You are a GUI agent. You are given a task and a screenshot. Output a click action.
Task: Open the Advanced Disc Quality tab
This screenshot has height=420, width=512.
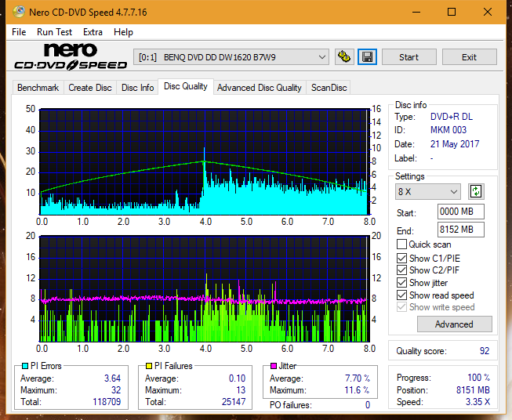[260, 88]
